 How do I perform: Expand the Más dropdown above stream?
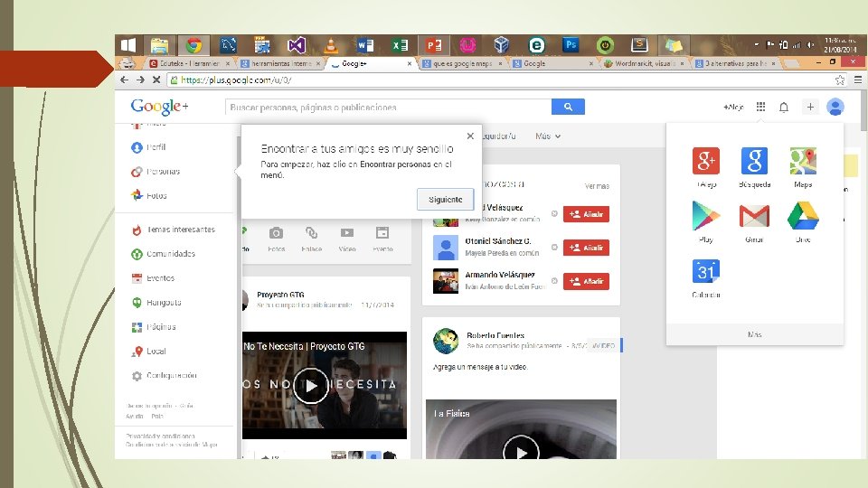pyautogui.click(x=548, y=136)
